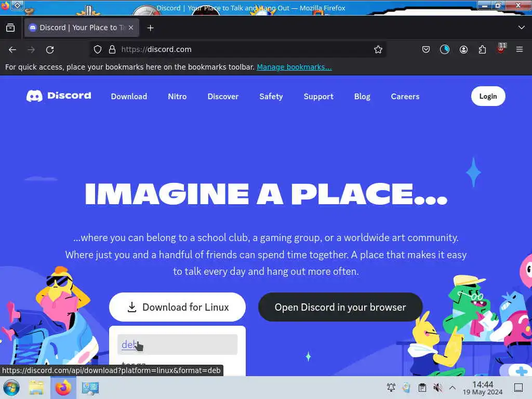This screenshot has height=399, width=532.
Task: Open the Firefox hamburger menu
Action: (x=520, y=49)
